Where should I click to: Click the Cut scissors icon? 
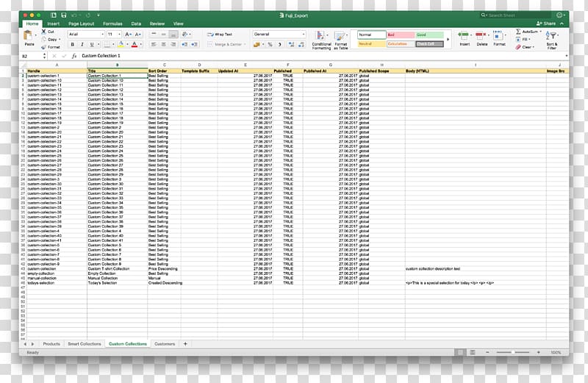click(44, 32)
